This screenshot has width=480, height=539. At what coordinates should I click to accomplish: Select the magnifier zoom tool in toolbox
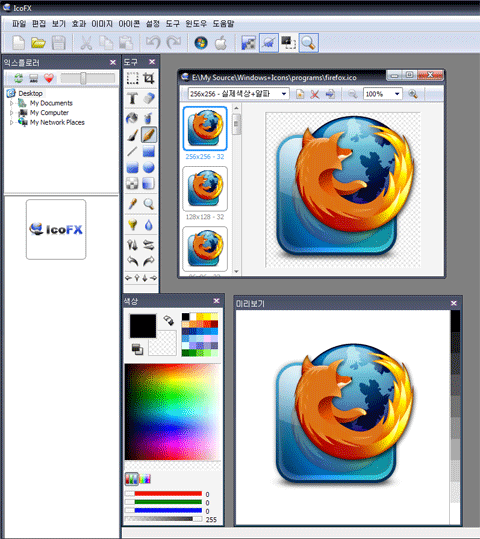149,204
